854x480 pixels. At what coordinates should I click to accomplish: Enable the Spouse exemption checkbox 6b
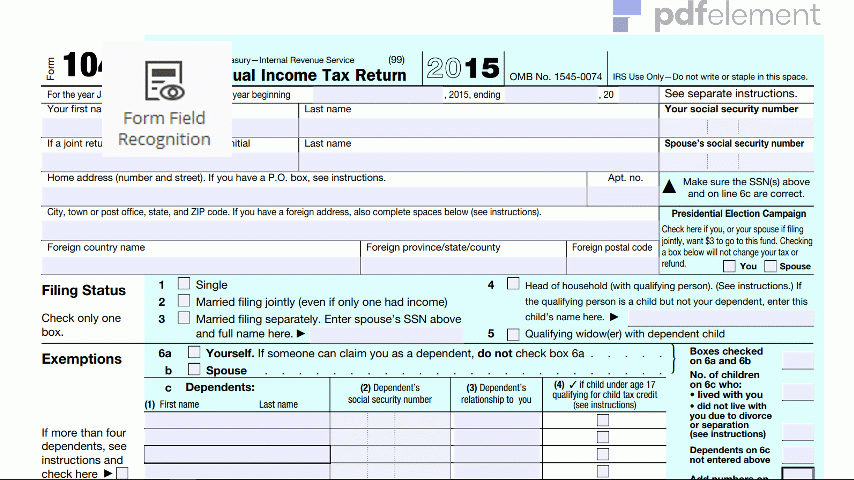(x=194, y=369)
